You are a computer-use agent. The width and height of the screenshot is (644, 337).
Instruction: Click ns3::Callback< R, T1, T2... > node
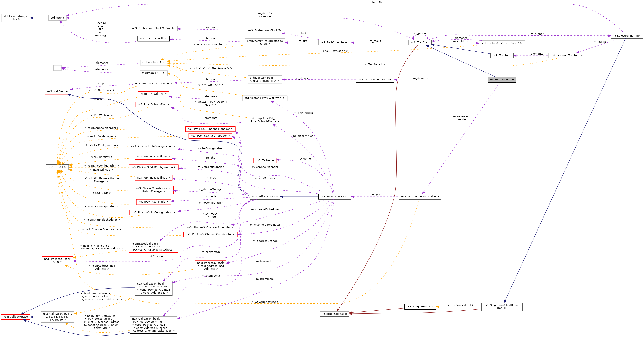point(57,317)
